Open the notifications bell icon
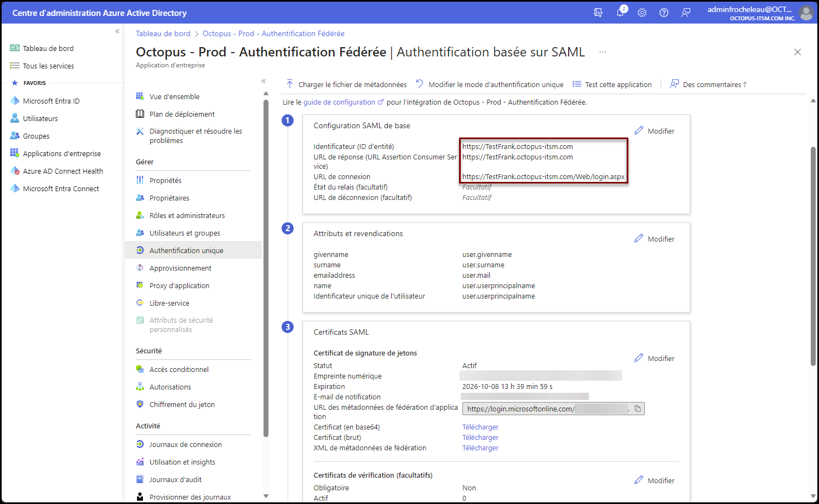 coord(620,13)
